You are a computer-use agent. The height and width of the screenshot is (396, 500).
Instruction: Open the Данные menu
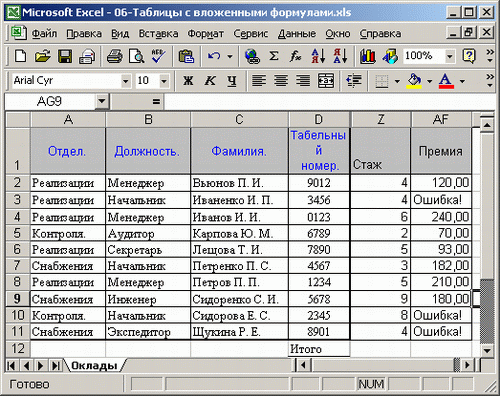pos(297,33)
